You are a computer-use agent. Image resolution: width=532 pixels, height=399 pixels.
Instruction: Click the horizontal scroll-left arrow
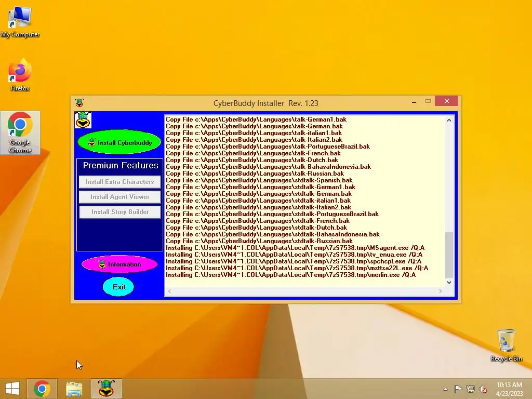169,291
